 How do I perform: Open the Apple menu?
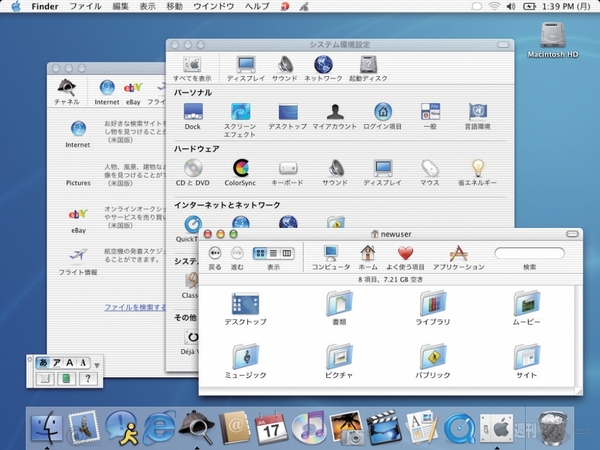pos(15,6)
